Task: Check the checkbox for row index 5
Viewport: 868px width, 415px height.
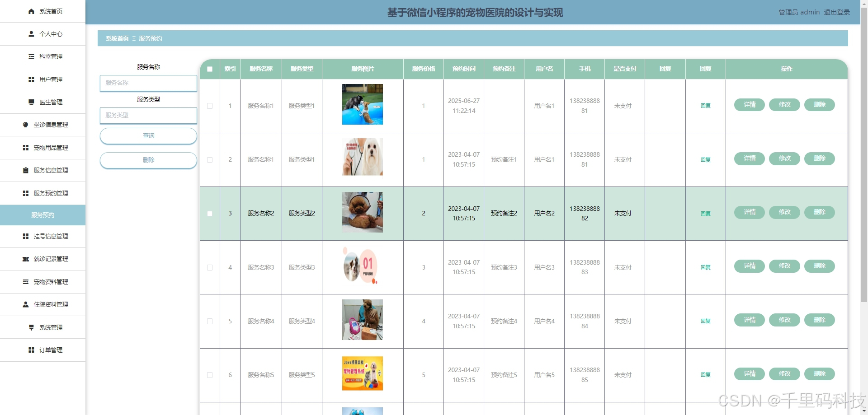Action: click(210, 321)
